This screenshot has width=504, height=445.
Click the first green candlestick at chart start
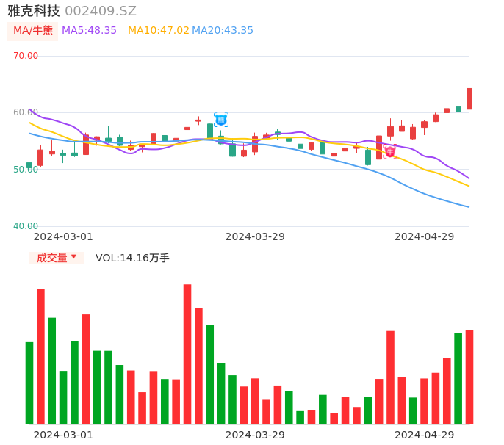tap(29, 165)
